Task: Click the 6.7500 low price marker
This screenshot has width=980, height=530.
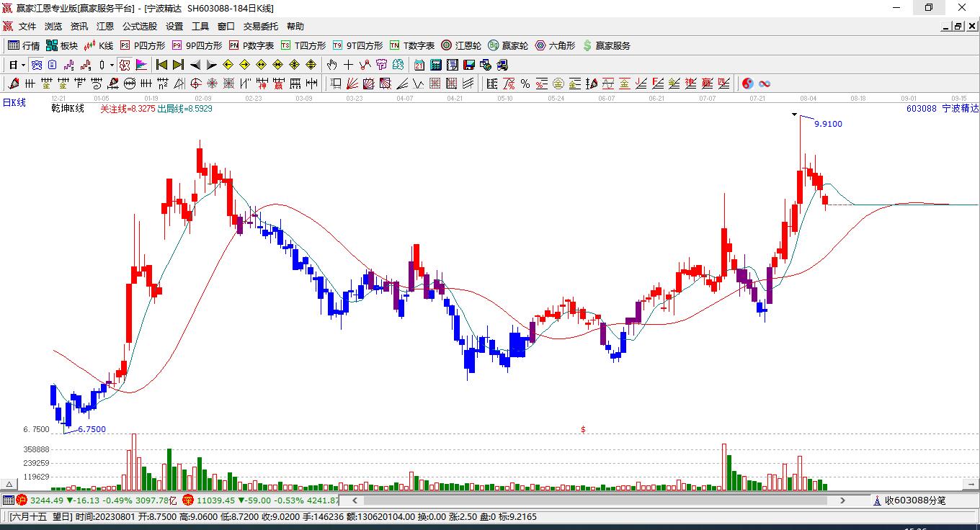Action: 92,429
